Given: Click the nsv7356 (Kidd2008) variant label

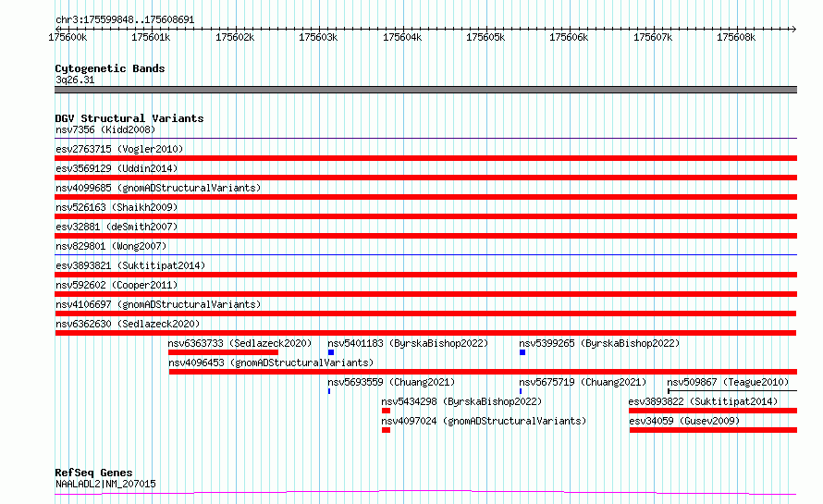Looking at the screenshot, I should [105, 129].
